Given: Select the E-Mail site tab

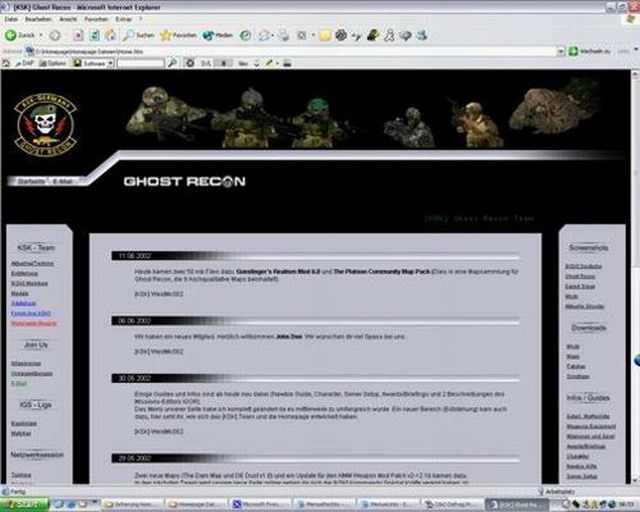Looking at the screenshot, I should (x=62, y=182).
